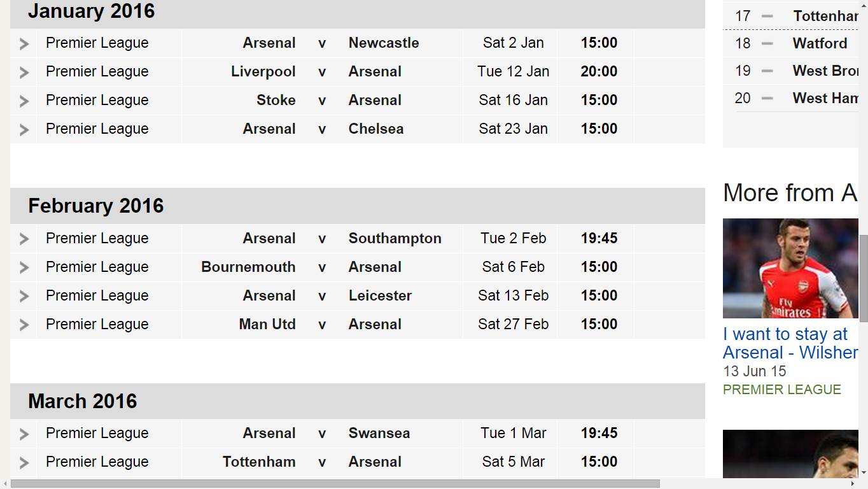Viewport: 868px width, 489px height.
Task: Click arrow icon beside Bournemouth v Arsenal
Action: pyautogui.click(x=24, y=268)
